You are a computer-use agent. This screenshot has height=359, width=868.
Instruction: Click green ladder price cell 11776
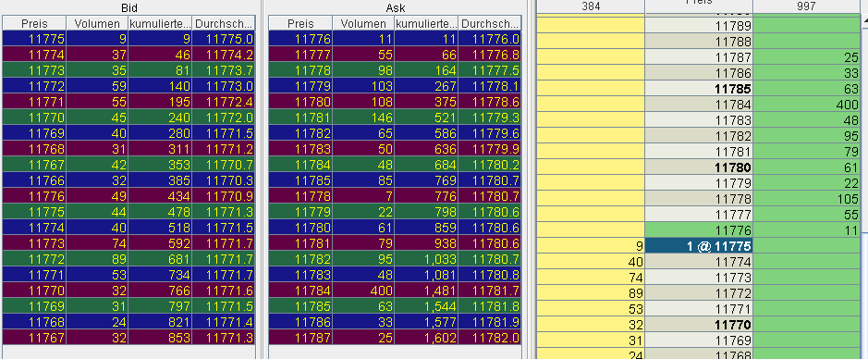(699, 230)
